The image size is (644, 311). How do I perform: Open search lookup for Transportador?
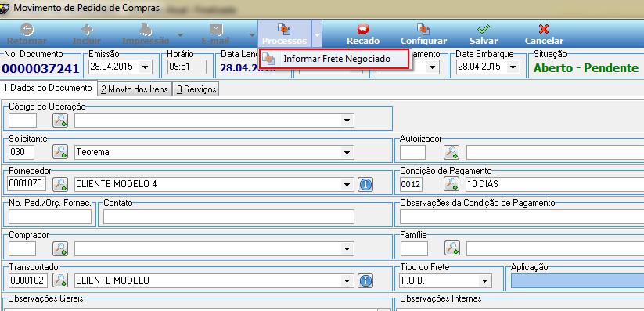click(x=60, y=280)
